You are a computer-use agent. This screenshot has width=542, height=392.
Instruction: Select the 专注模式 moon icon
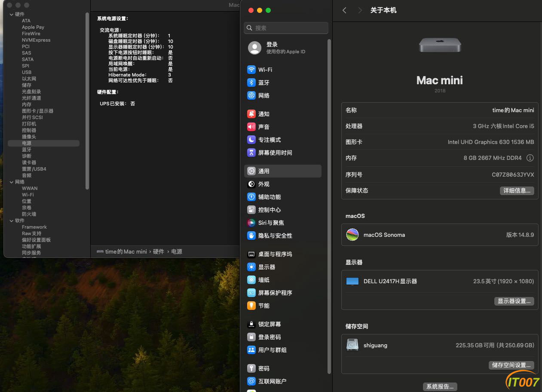[251, 140]
